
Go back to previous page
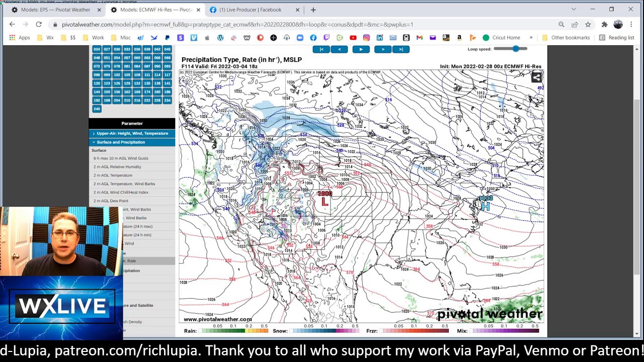coord(12,24)
